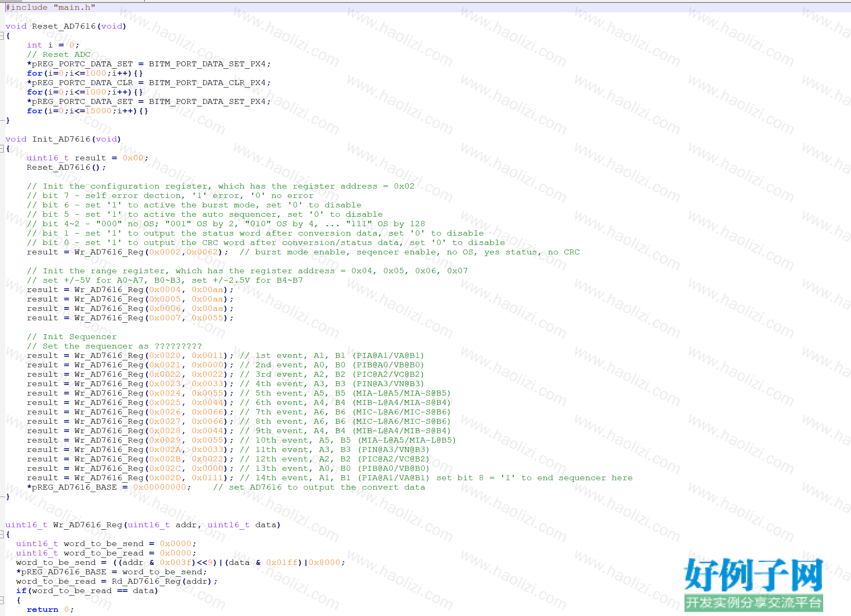Image resolution: width=851 pixels, height=616 pixels.
Task: Click the 14th event line writing 0x002D
Action: 330,478
